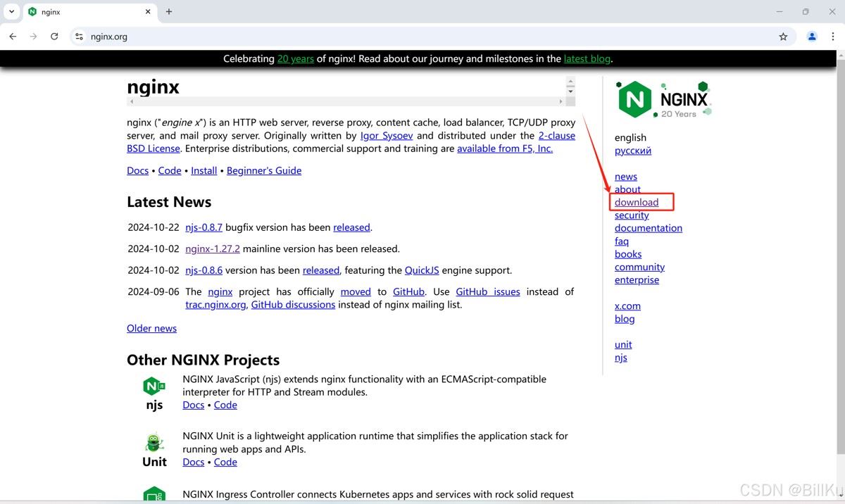Open Docs link under NGINX Unit
Screen dimensions: 845x504
(x=193, y=462)
